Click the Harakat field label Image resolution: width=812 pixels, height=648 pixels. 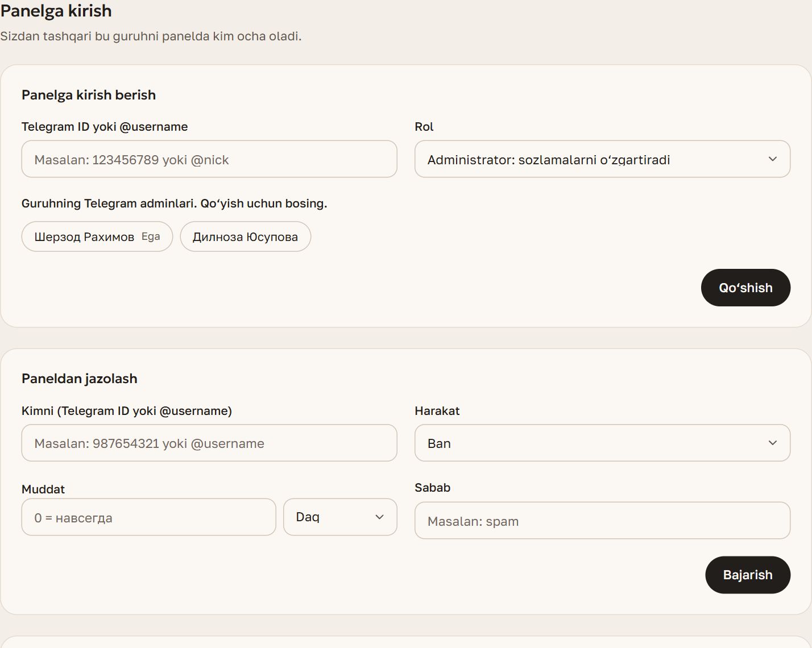pos(437,411)
